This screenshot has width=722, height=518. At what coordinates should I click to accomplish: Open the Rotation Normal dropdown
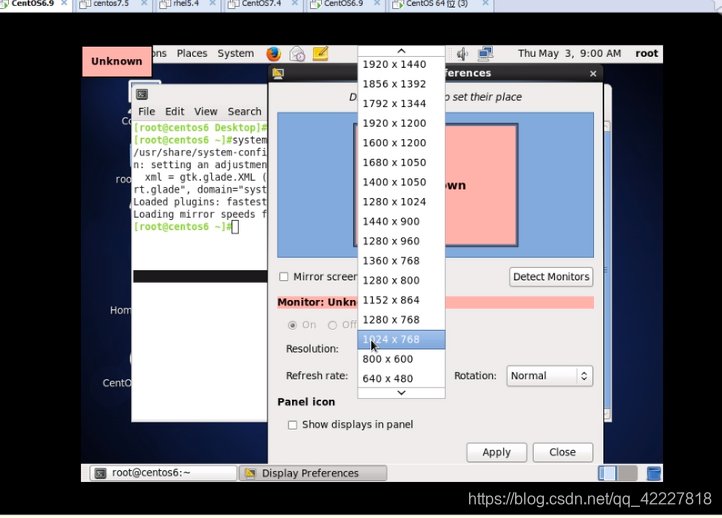[x=549, y=376]
